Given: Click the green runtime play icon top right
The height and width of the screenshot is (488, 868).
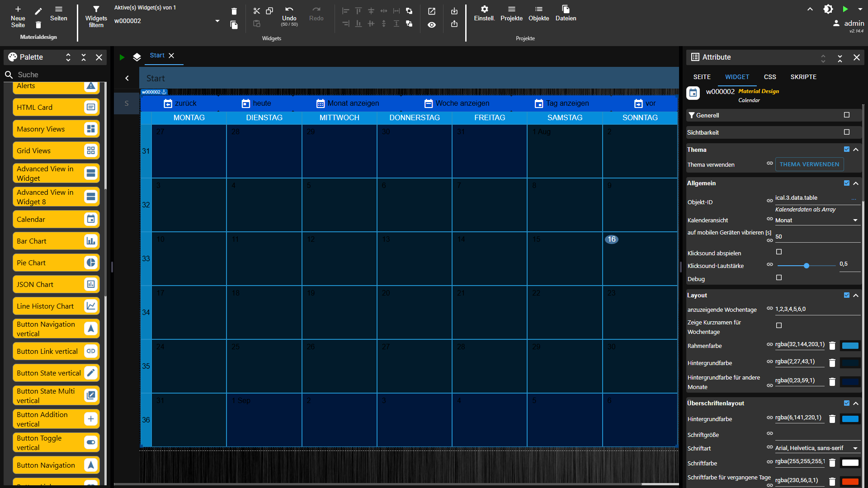Looking at the screenshot, I should click(x=845, y=9).
